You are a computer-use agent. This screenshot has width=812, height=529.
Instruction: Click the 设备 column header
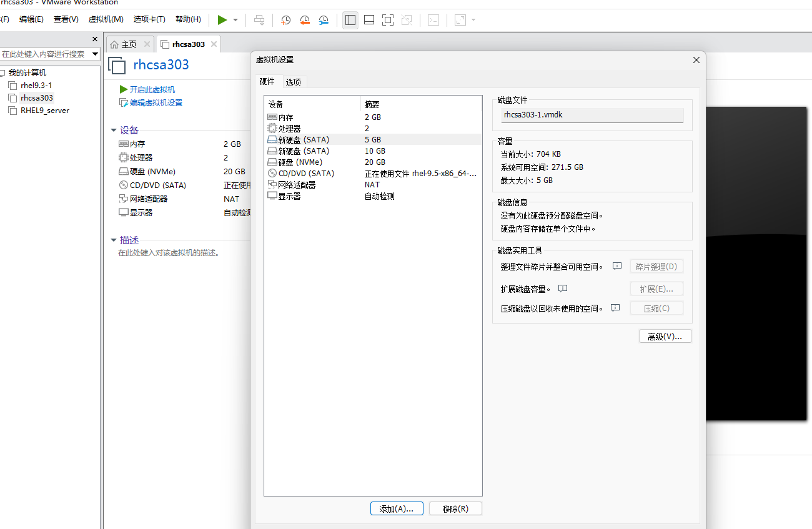[312, 104]
